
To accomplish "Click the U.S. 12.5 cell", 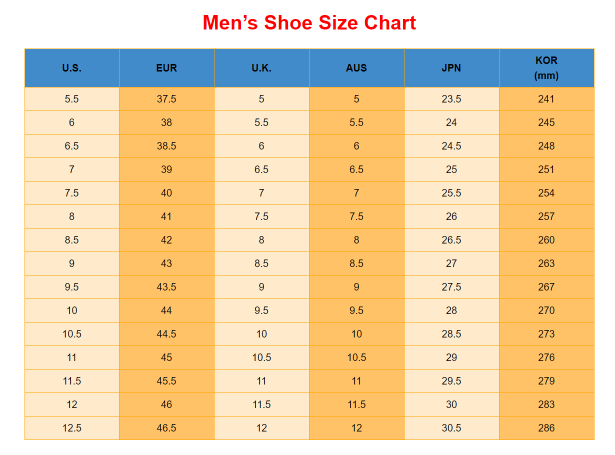I will point(71,428).
